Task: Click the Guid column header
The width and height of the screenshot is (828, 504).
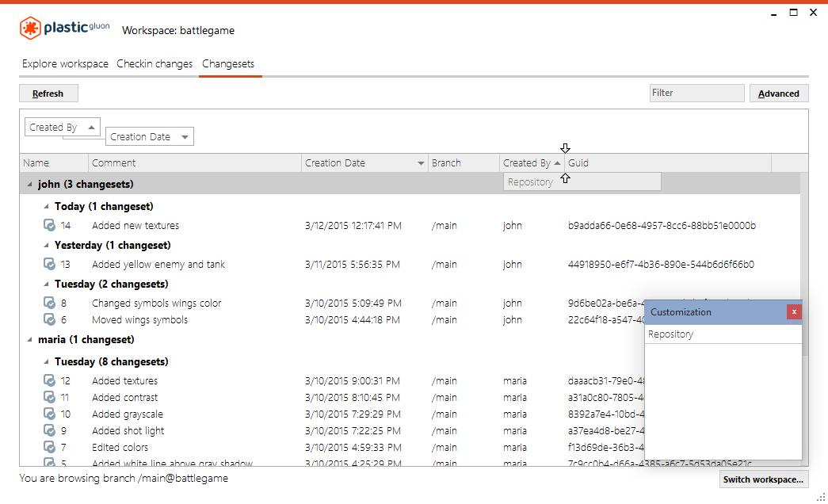Action: point(668,163)
